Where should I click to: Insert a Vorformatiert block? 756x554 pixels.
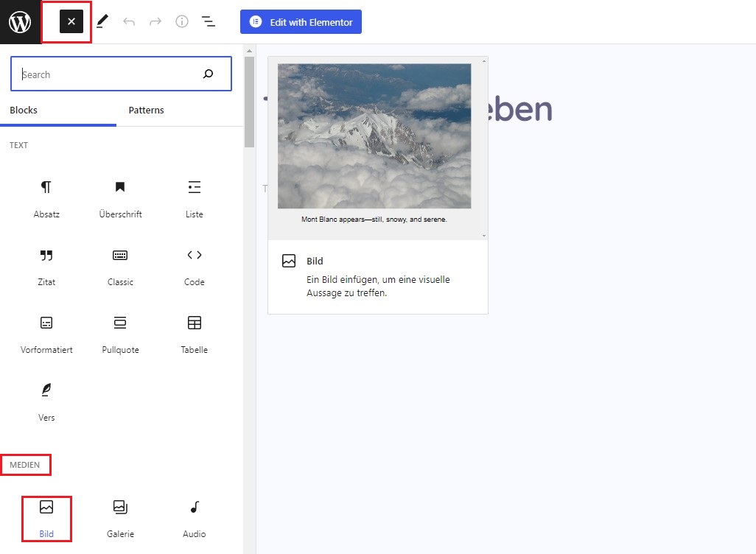[46, 336]
